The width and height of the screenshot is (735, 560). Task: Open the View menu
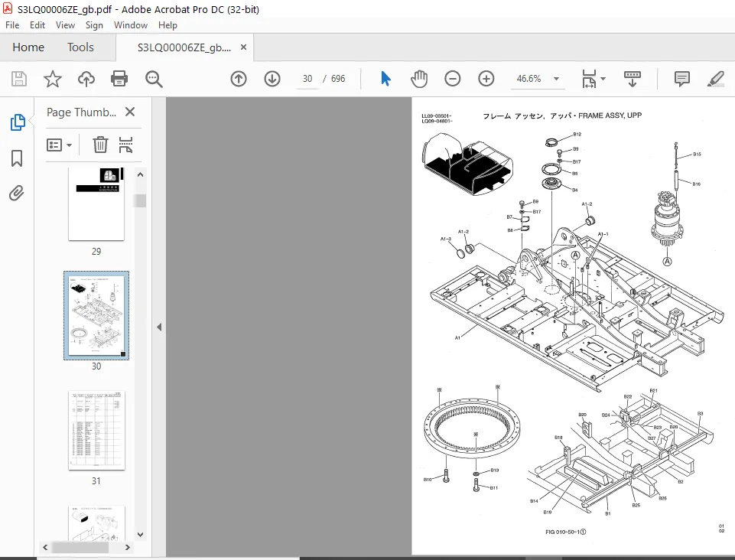pos(65,24)
